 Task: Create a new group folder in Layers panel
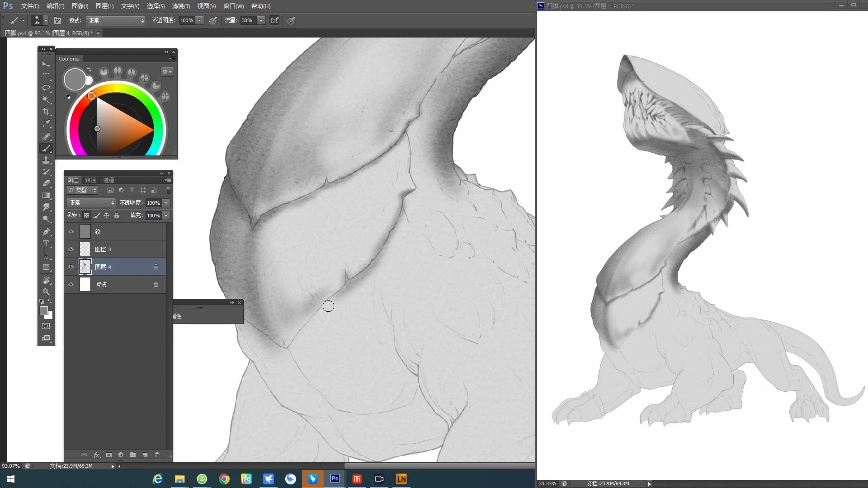coord(133,455)
